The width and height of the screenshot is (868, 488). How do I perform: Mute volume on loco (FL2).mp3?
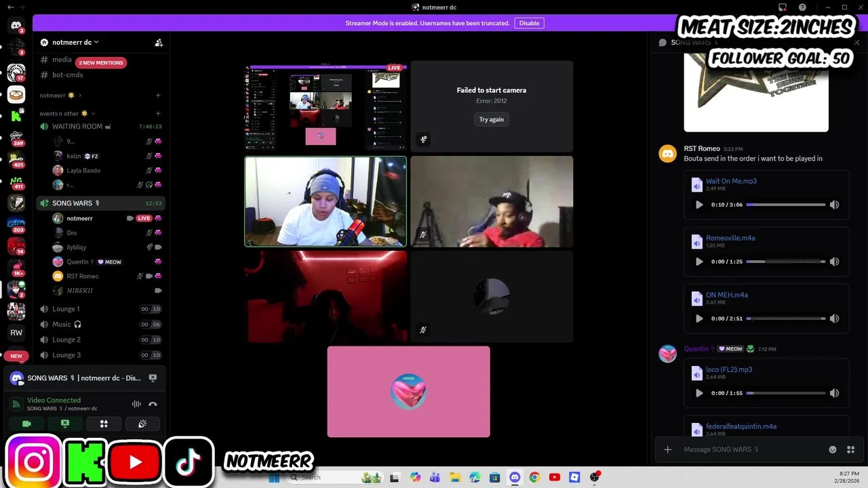835,393
